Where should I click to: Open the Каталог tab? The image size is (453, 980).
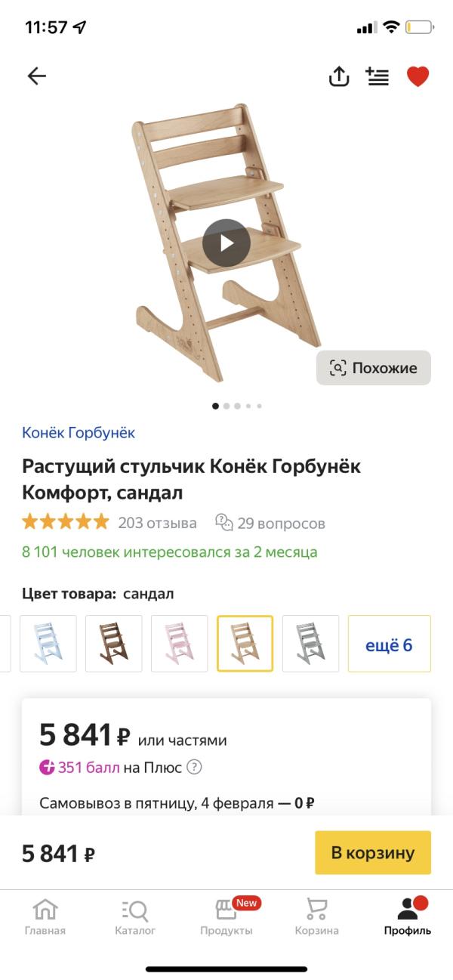click(135, 917)
